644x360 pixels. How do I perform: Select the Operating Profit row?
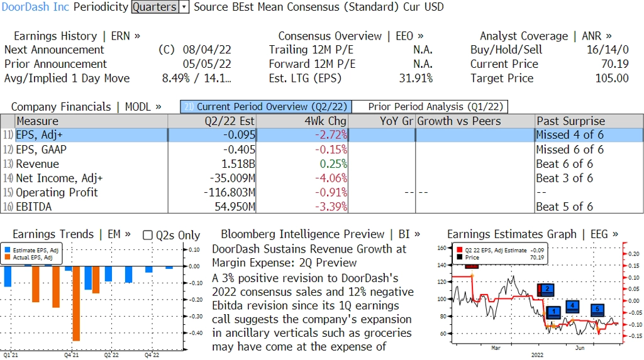coord(322,192)
